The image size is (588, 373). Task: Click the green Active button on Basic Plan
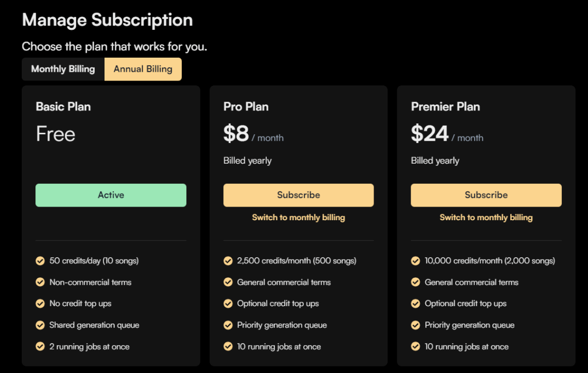point(111,195)
